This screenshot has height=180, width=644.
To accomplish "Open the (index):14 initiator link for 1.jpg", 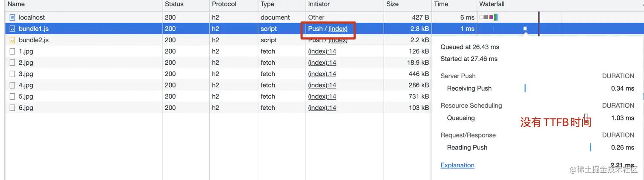I will (x=322, y=51).
